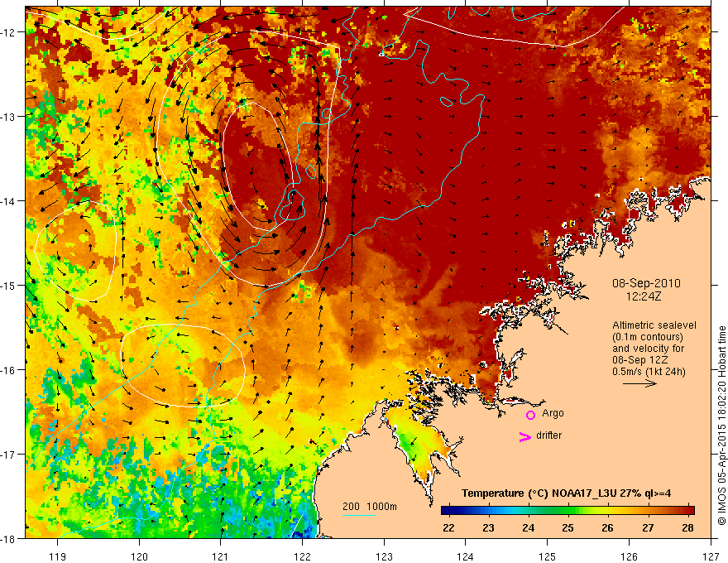This screenshot has height=563, width=728.
Task: Click the -17 latitude axis label
Action: click(x=9, y=455)
